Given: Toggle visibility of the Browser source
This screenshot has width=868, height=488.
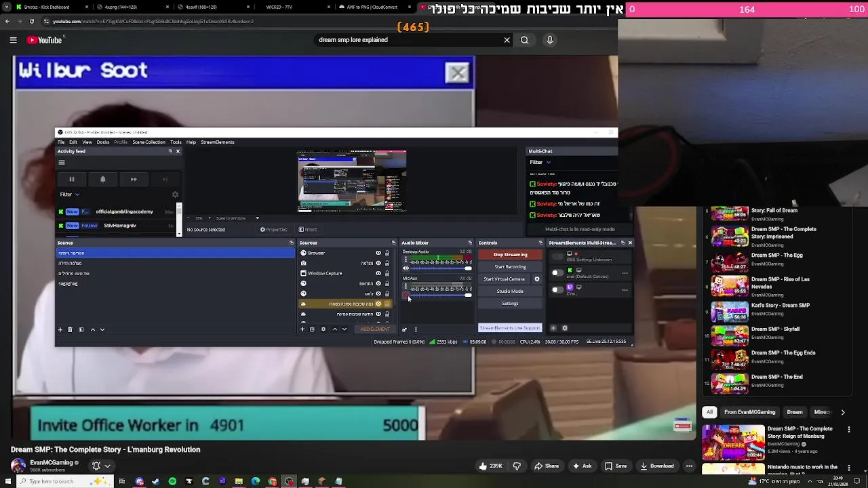Looking at the screenshot, I should pyautogui.click(x=378, y=253).
